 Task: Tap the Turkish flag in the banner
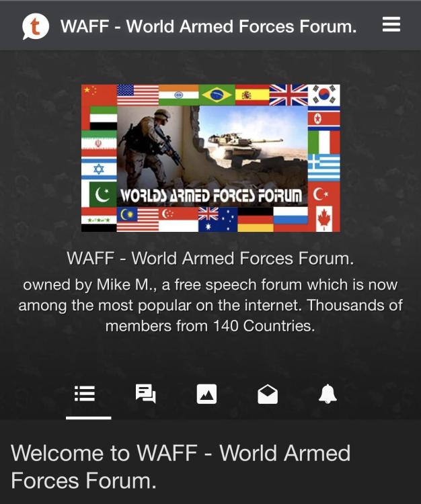(324, 194)
